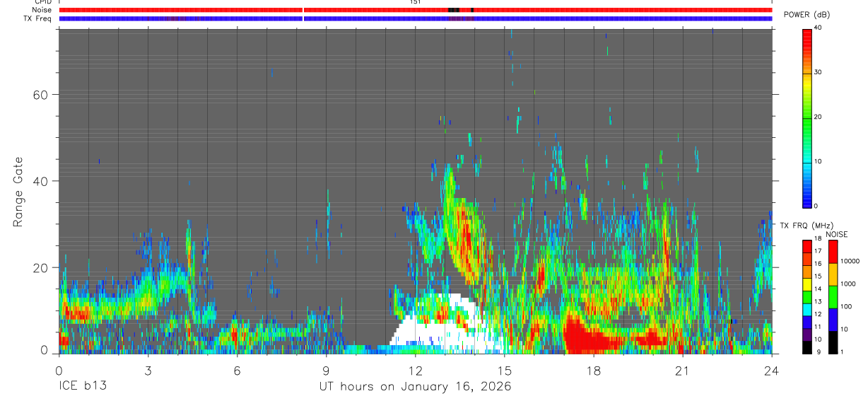Image resolution: width=868 pixels, height=401 pixels.
Task: Click the POWER (dB) colorbar title
Action: 807,15
